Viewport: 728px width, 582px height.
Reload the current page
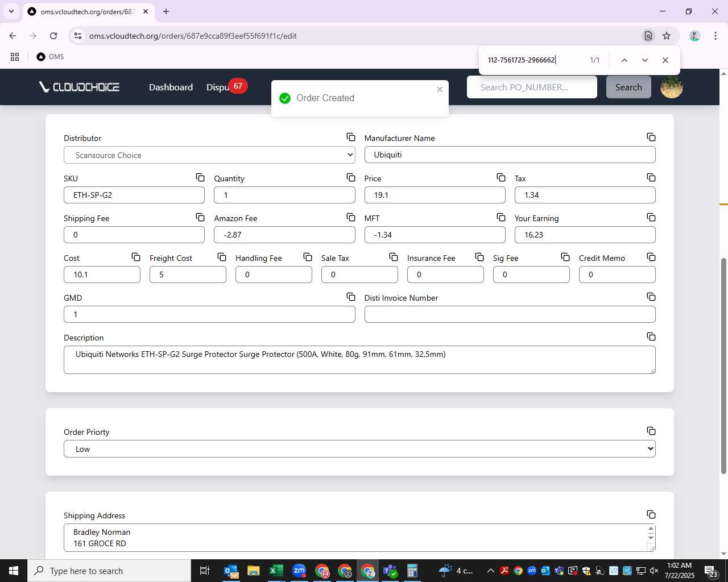pos(53,36)
